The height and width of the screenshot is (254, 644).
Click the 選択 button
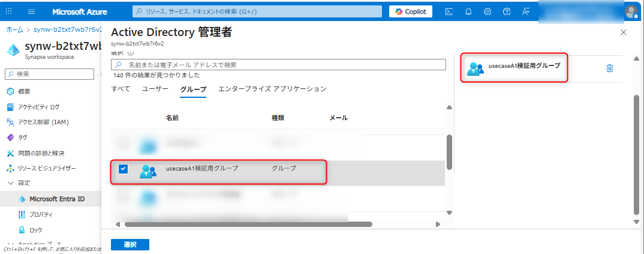point(130,244)
